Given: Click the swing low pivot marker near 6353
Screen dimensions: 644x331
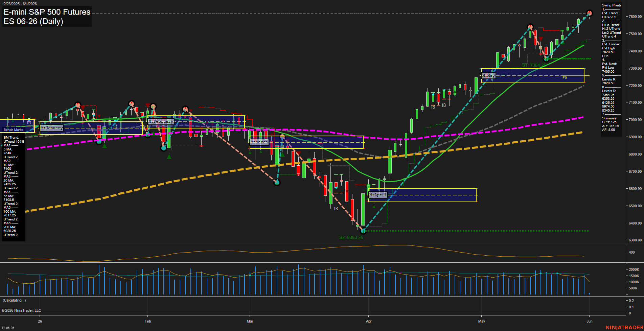Looking at the screenshot, I should click(x=363, y=231).
